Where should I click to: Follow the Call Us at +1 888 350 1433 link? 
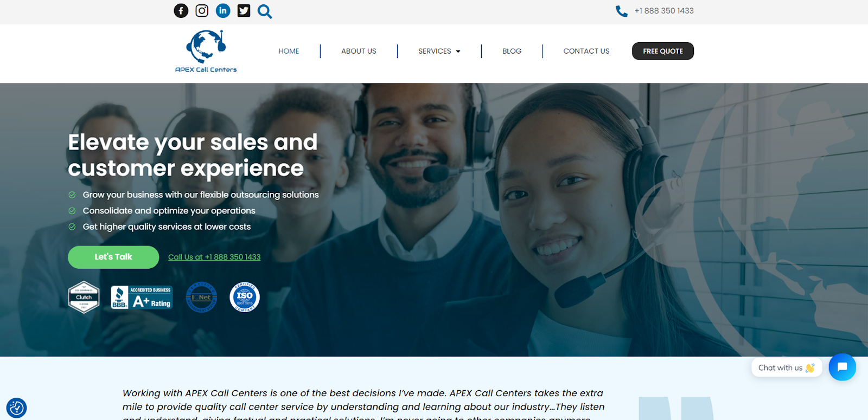pos(214,257)
